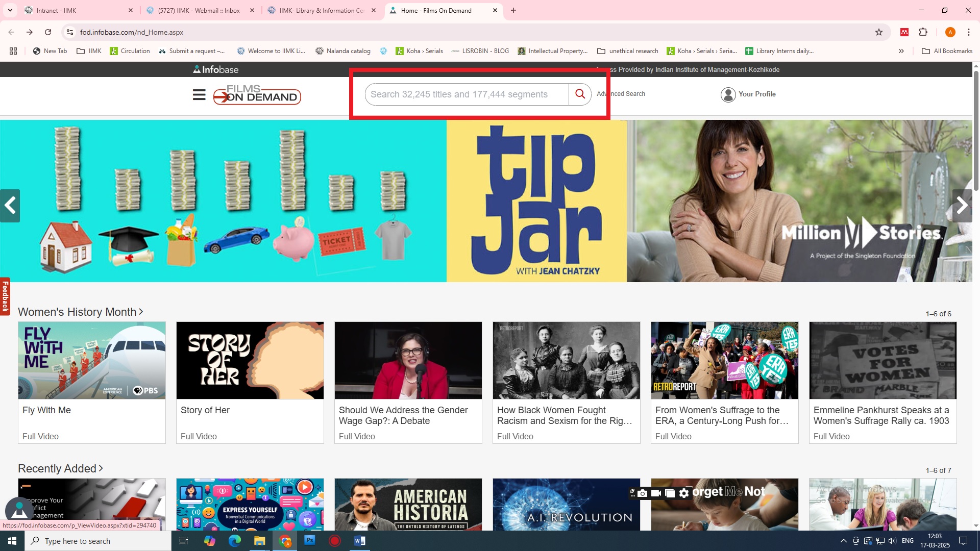
Task: Reload the Films On Demand page
Action: (48, 32)
